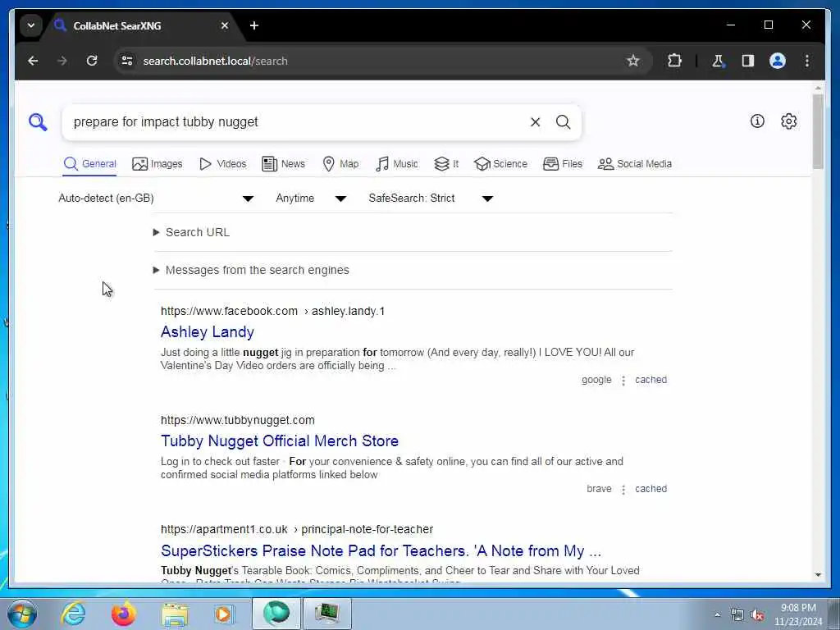Screen dimensions: 840x630
Task: Switch to the Map category
Action: 340,164
